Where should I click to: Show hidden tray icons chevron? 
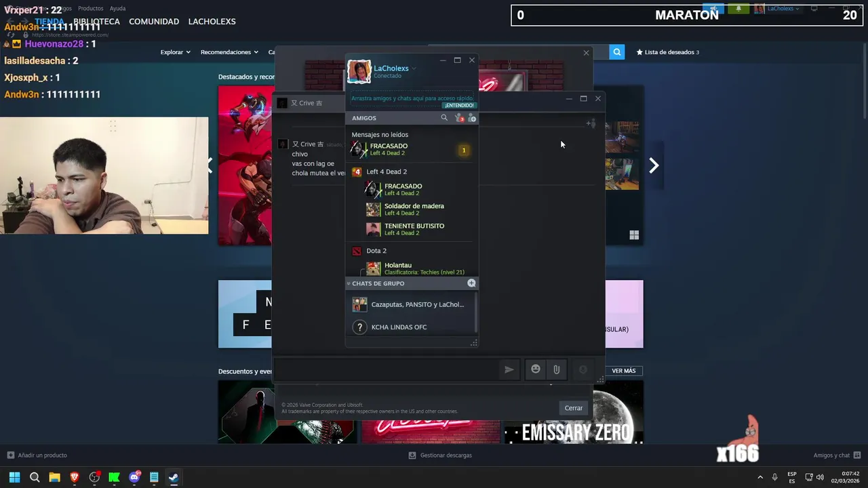point(759,477)
